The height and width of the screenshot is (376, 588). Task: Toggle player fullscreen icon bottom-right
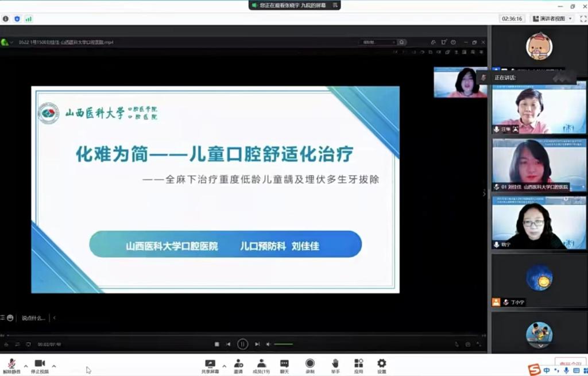pos(479,344)
